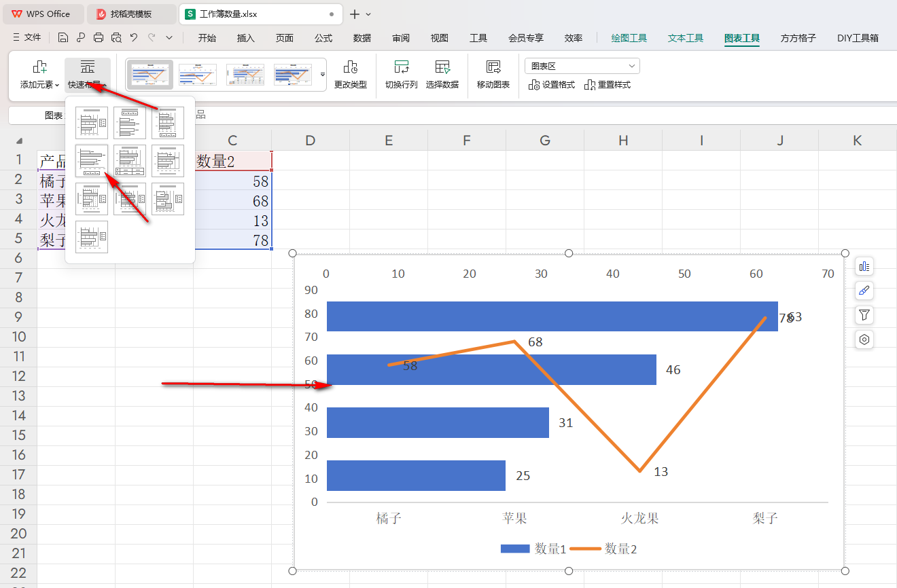Click the Undo arrow icon
Viewport: 897px width, 588px height.
click(134, 38)
